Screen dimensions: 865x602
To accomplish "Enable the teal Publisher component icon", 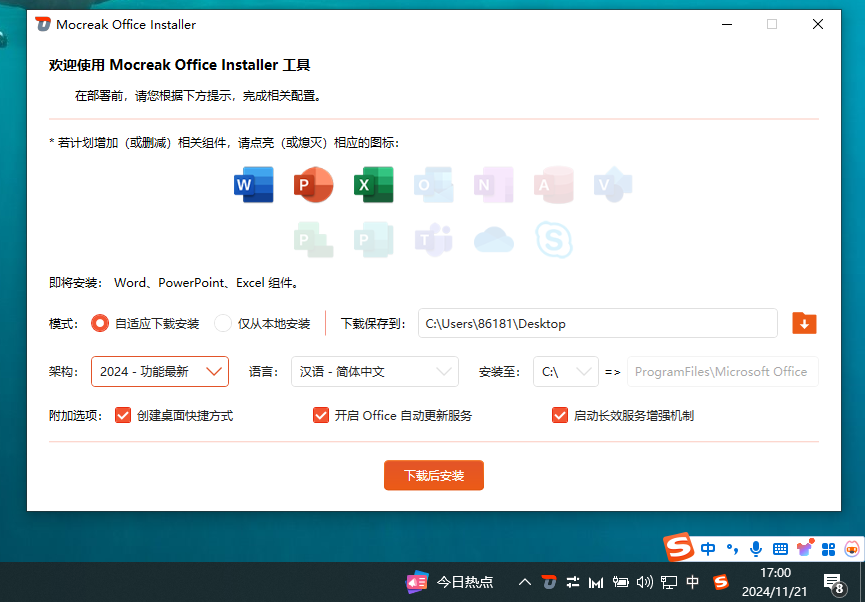I will 373,240.
